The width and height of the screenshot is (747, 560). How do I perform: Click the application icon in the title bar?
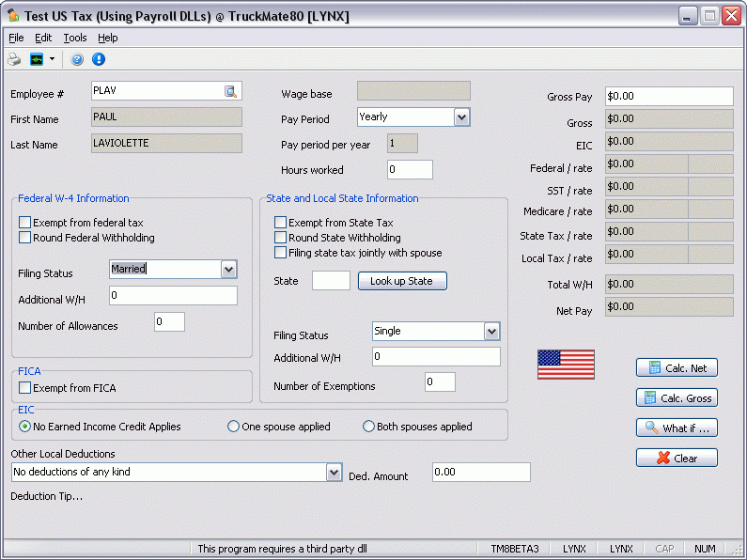coord(13,16)
